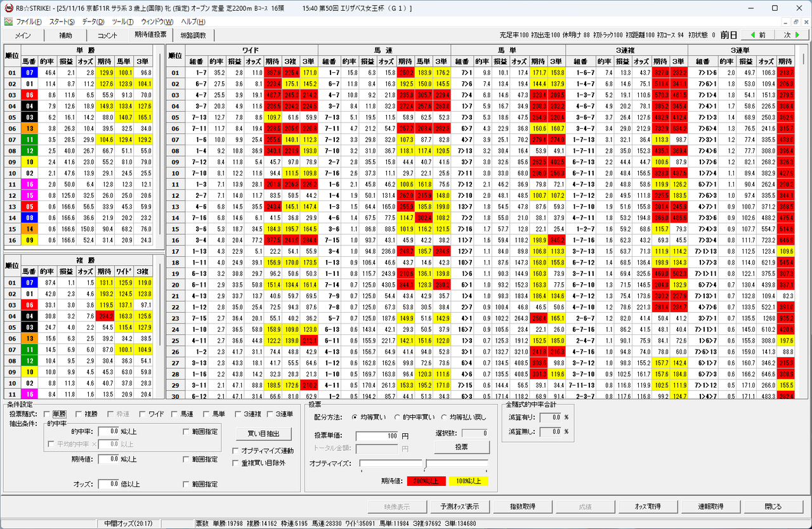This screenshot has width=812, height=529.
Task: Open the ファイル(F) menu
Action: tap(29, 22)
